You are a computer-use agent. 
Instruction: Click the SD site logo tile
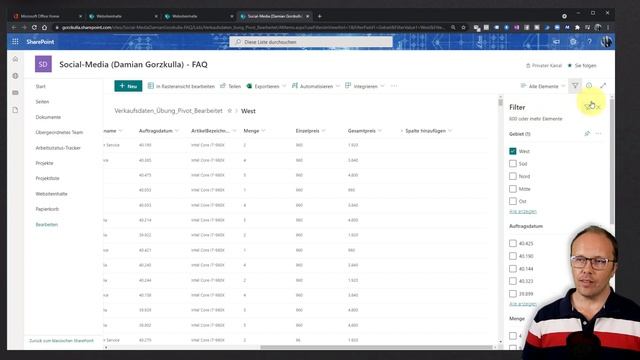43,64
